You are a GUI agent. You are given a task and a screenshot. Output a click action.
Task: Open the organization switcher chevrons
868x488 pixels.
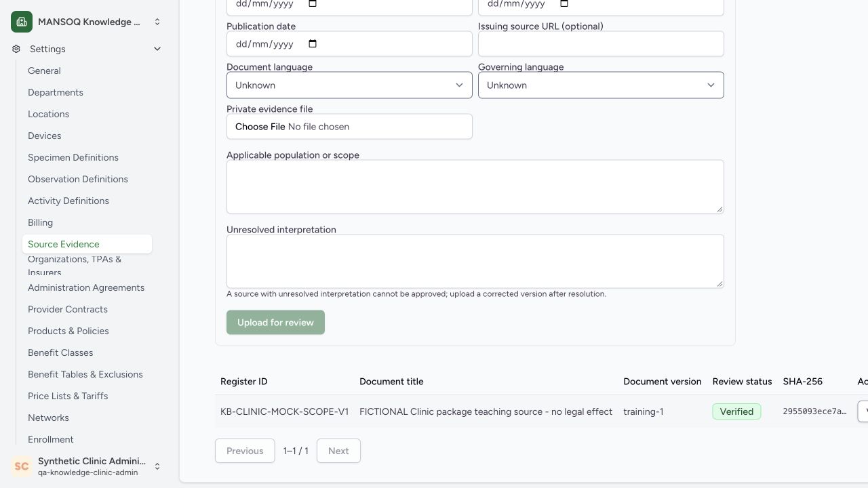(157, 22)
